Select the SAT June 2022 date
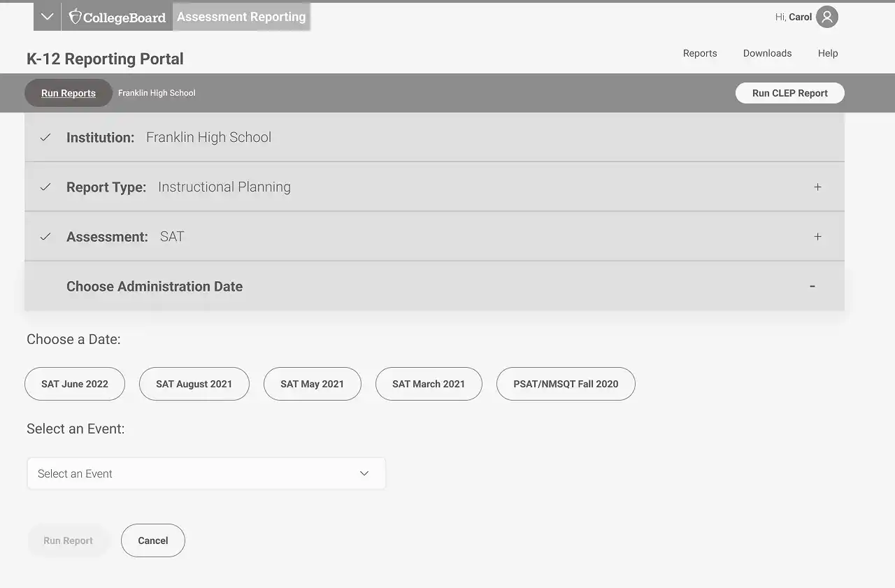This screenshot has height=588, width=895. [75, 384]
